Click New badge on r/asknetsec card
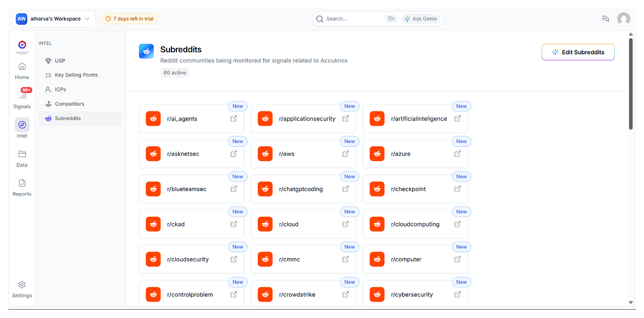The height and width of the screenshot is (318, 644). 238,141
